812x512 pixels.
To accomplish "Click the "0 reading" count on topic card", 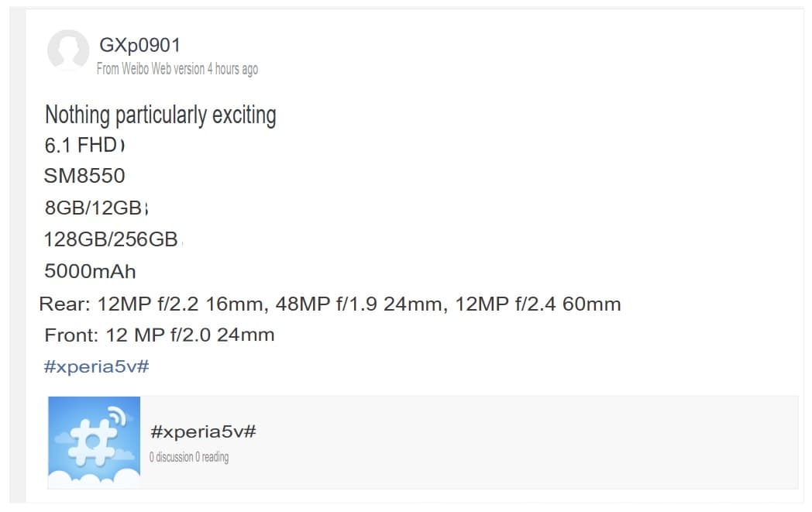I will click(x=212, y=457).
